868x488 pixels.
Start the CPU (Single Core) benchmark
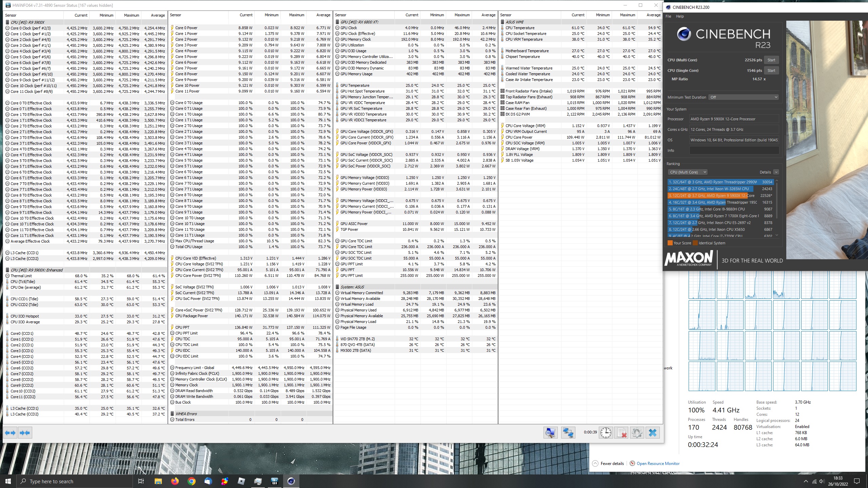click(771, 70)
